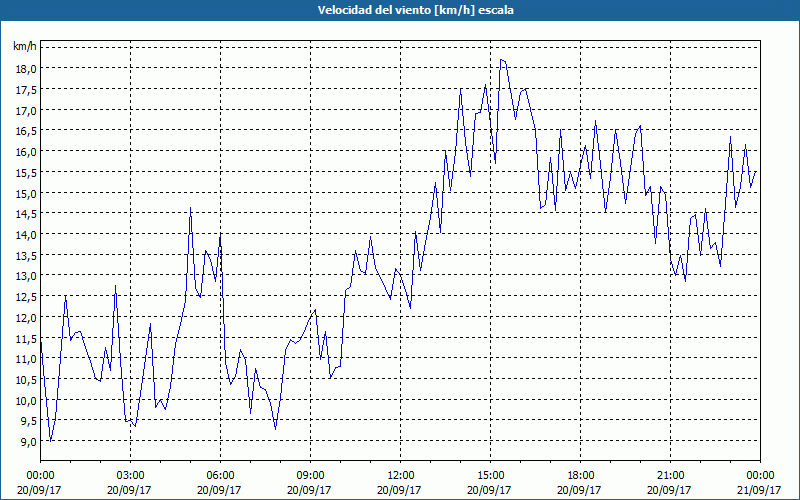Click the 10,5 y-axis label
This screenshot has width=800, height=500.
click(x=25, y=380)
